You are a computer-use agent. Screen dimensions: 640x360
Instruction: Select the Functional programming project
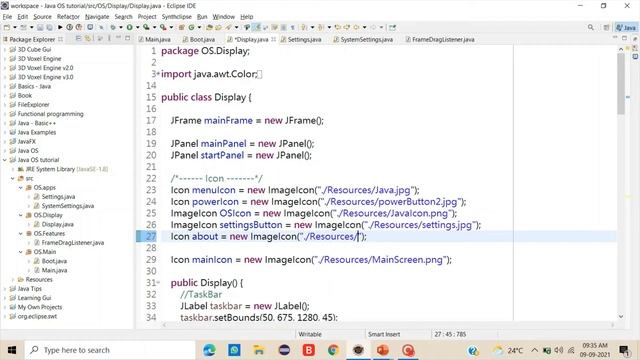pyautogui.click(x=50, y=114)
